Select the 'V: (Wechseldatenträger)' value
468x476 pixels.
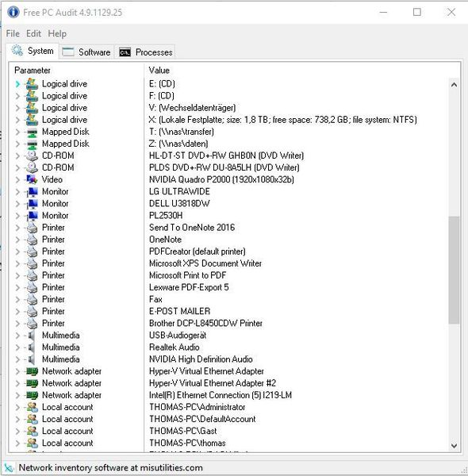pyautogui.click(x=193, y=108)
